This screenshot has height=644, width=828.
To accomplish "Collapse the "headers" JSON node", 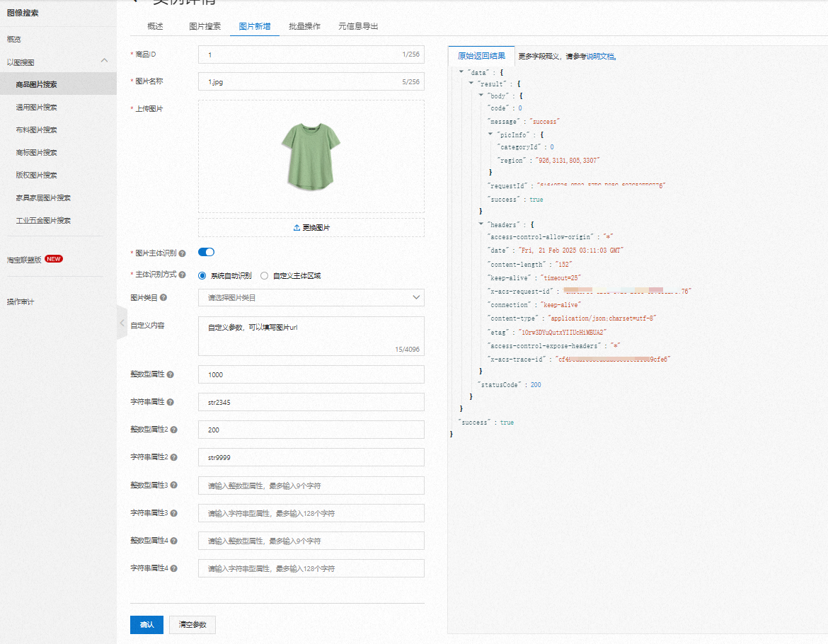I will pos(481,224).
